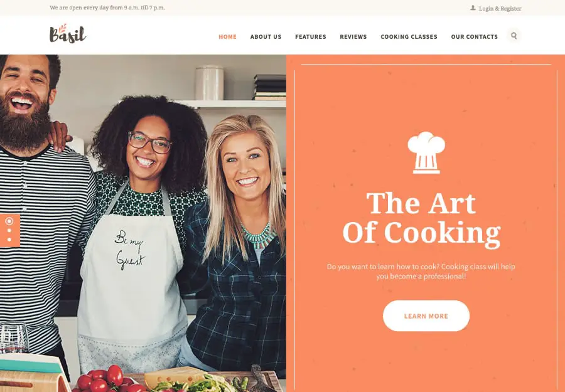Click the user icon beside Login & Register
This screenshot has height=392, width=565.
(x=473, y=8)
